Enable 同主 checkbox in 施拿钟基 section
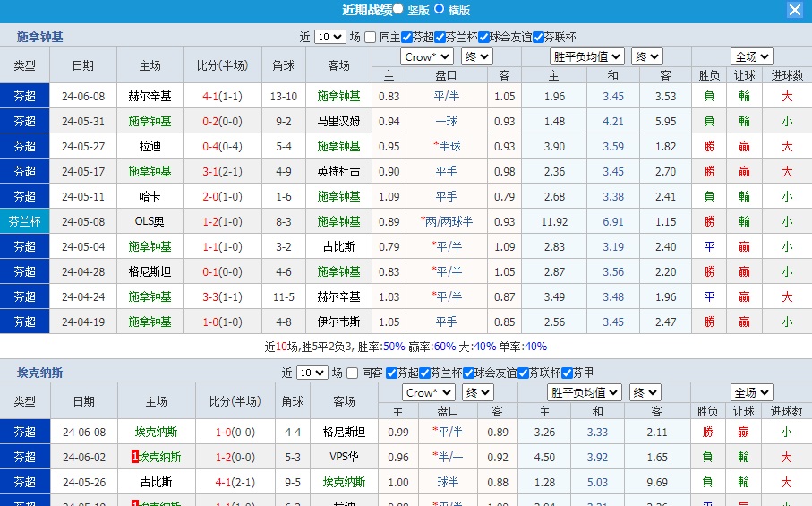This screenshot has height=506, width=812. [372, 37]
